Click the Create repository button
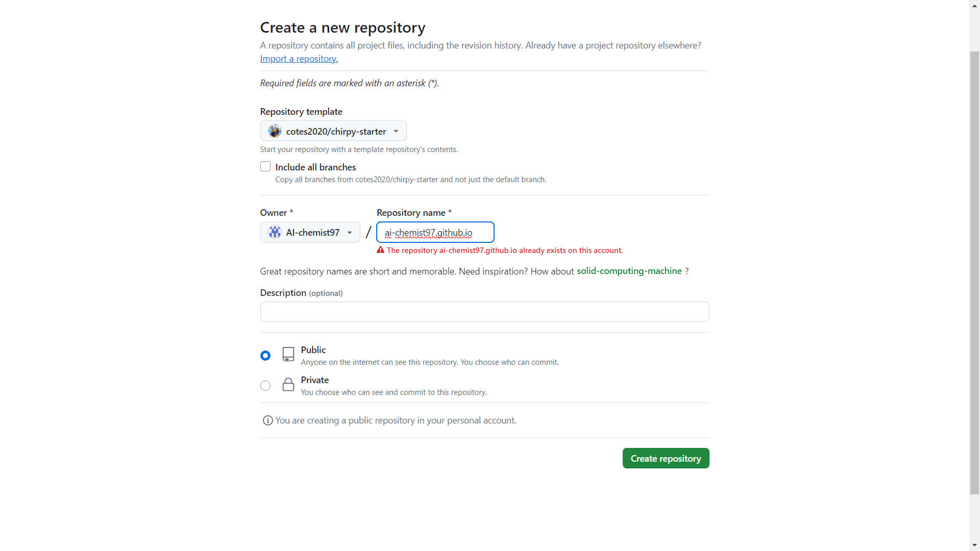Image resolution: width=980 pixels, height=551 pixels. pyautogui.click(x=666, y=458)
